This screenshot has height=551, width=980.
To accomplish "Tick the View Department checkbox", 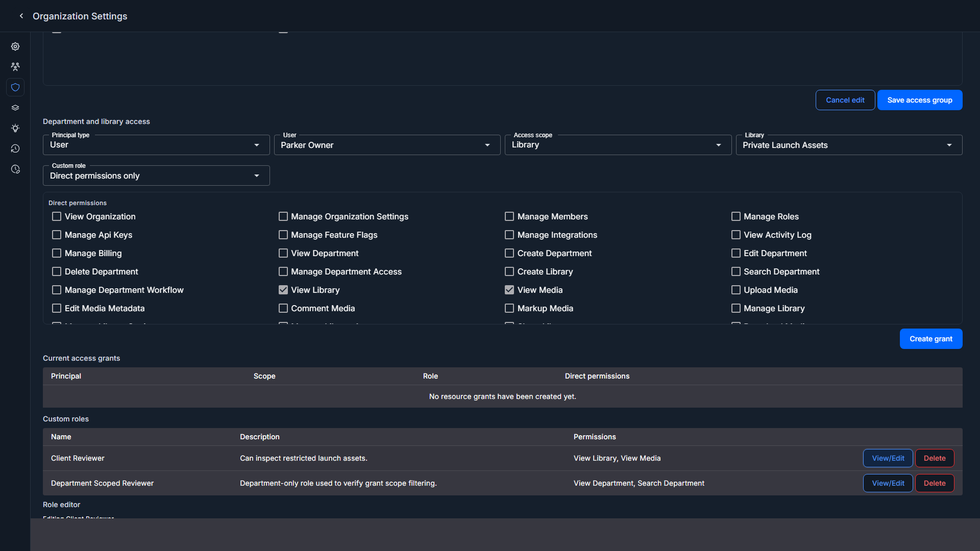I will 283,253.
